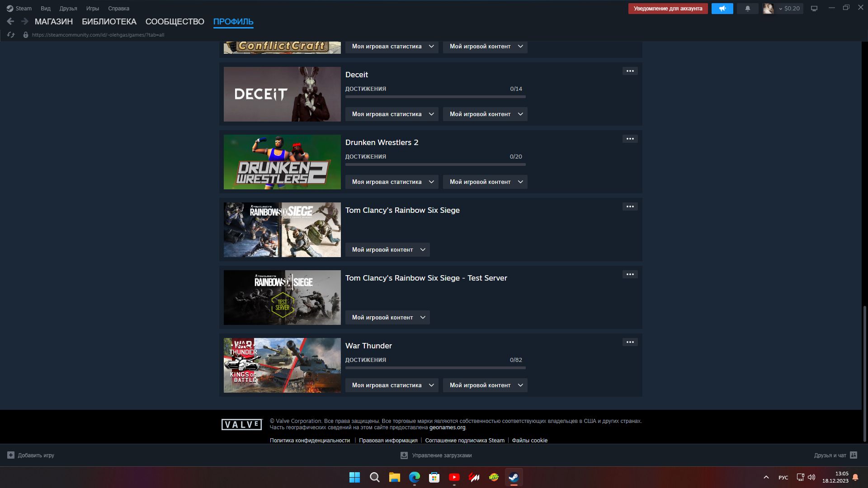
Task: Click the Steam taskbar icon
Action: 514,477
